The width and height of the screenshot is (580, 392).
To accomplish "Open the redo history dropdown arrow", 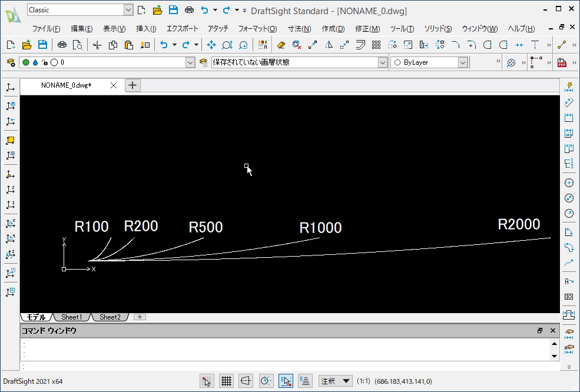I will coord(196,45).
